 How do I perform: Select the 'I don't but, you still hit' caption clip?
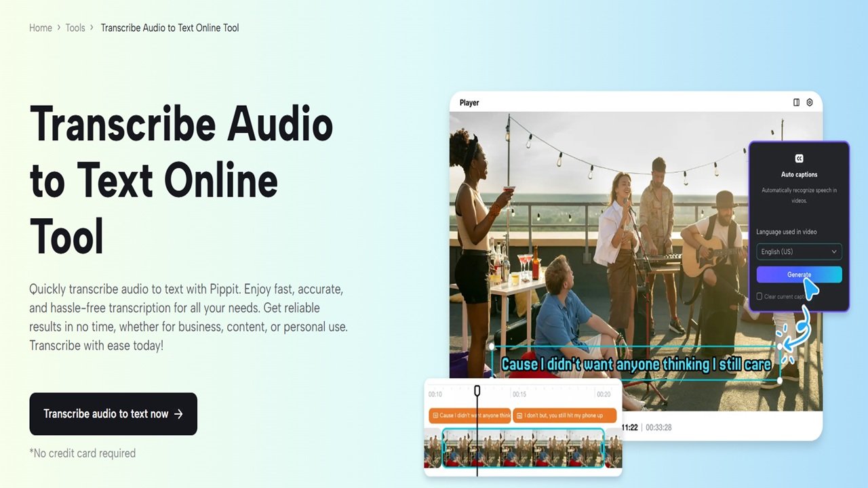(x=565, y=415)
